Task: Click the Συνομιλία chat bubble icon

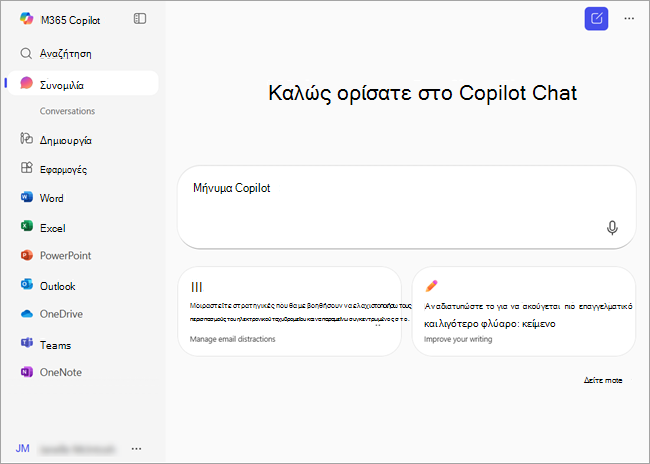Action: click(27, 83)
